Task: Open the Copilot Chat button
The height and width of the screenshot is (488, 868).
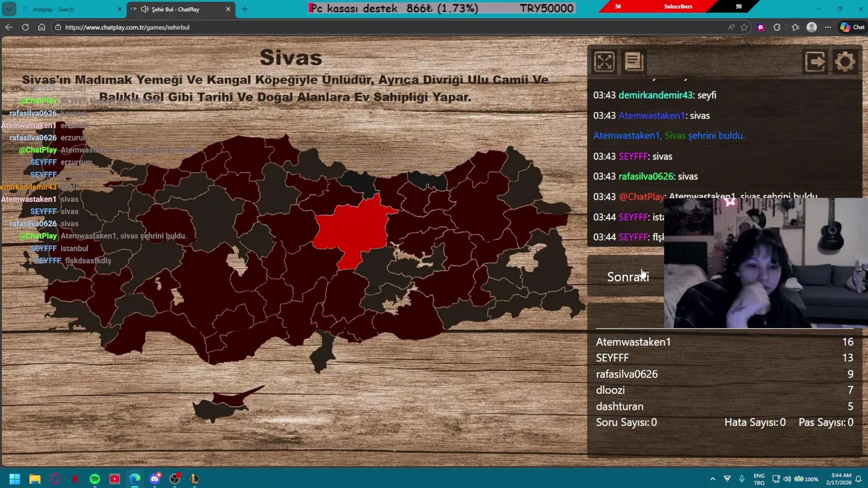Action: (x=852, y=27)
